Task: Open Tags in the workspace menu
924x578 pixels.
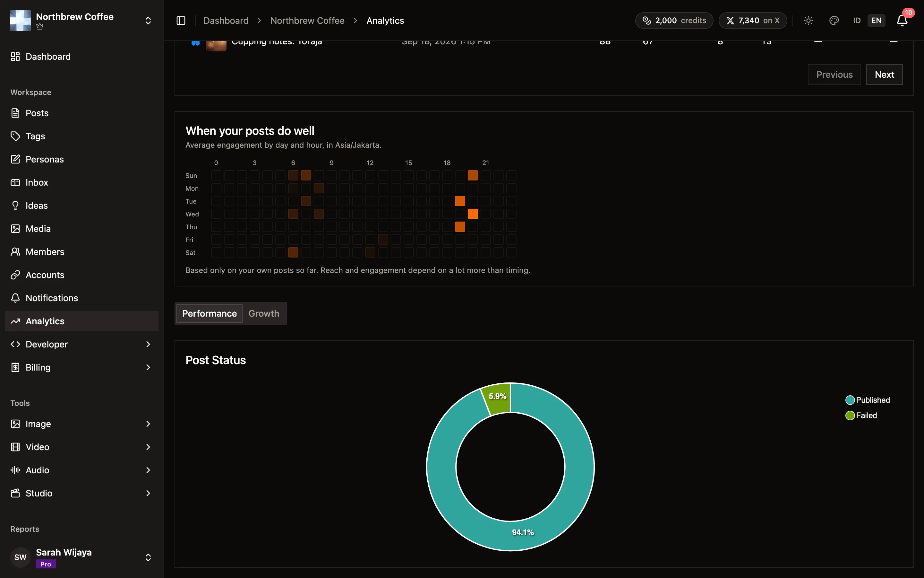Action: point(82,136)
